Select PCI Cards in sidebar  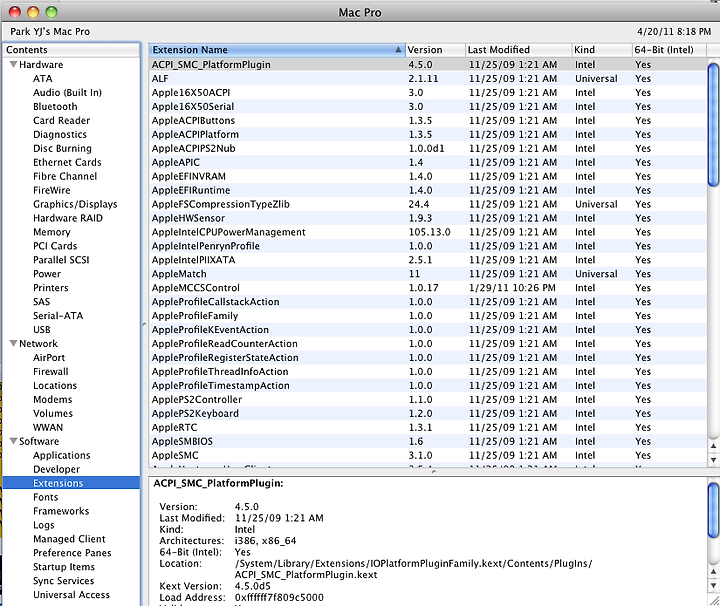pos(55,246)
